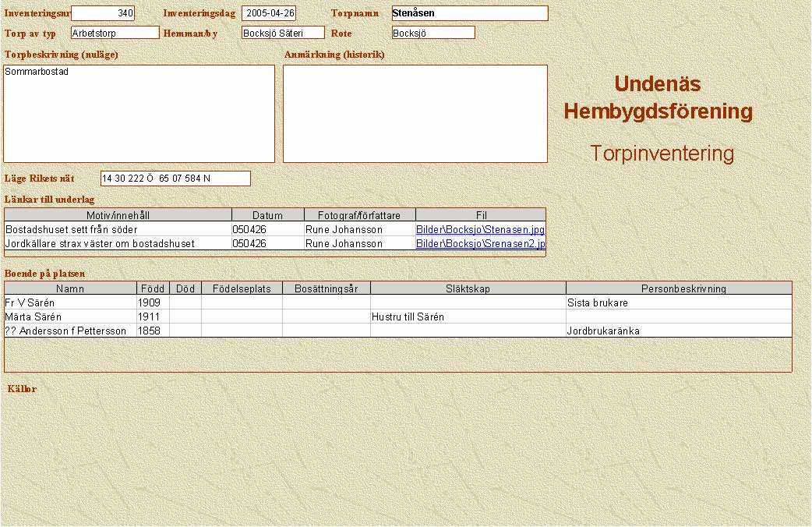Image resolution: width=812 pixels, height=527 pixels.
Task: Click the Rote field showing Bocksjö
Action: pyautogui.click(x=433, y=33)
